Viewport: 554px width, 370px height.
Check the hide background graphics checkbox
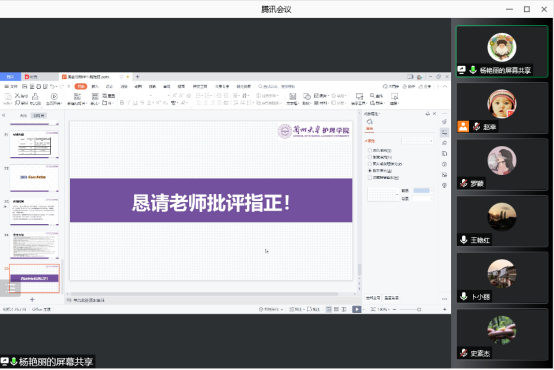point(370,177)
